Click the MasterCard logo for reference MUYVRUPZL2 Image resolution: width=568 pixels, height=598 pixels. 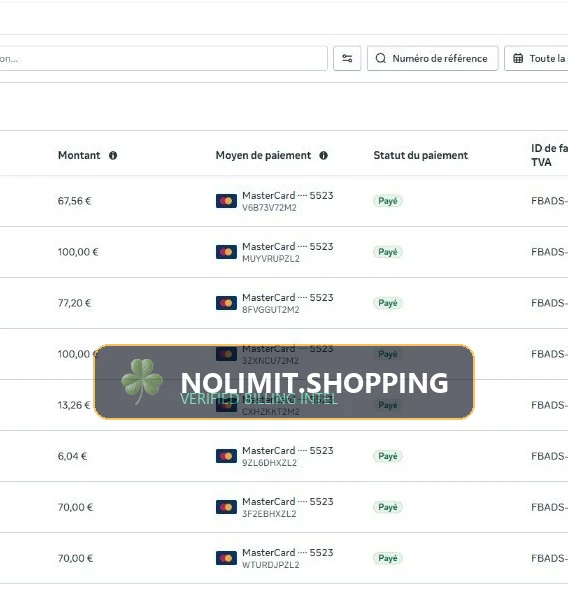(226, 252)
